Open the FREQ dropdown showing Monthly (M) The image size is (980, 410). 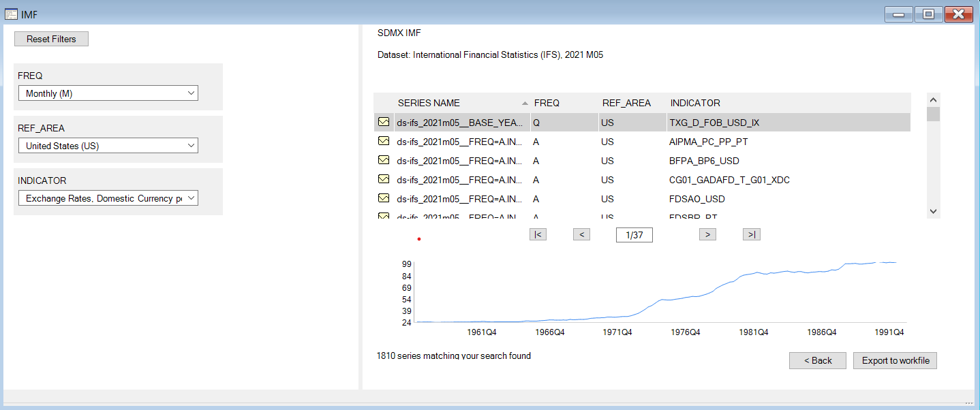108,93
